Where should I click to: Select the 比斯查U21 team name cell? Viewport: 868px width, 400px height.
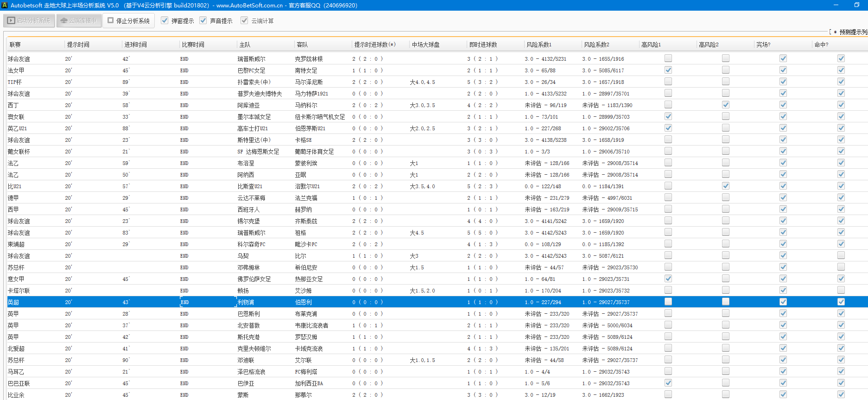tap(250, 186)
